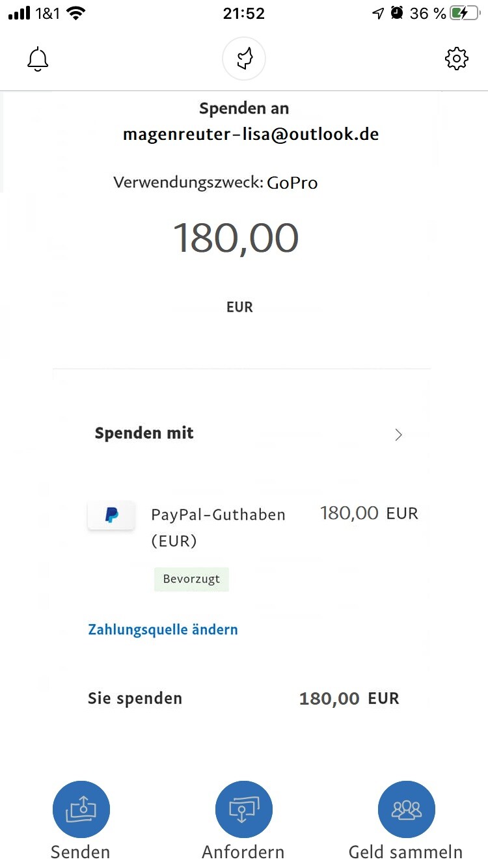Tap the profile avatar circle at top

point(244,59)
